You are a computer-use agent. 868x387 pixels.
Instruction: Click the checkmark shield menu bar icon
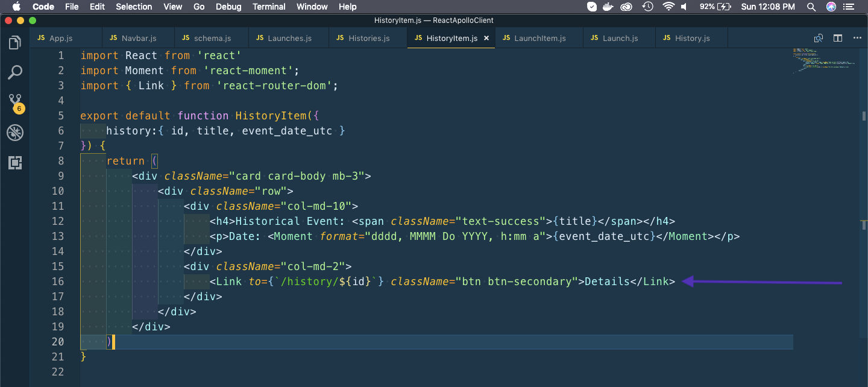[592, 7]
